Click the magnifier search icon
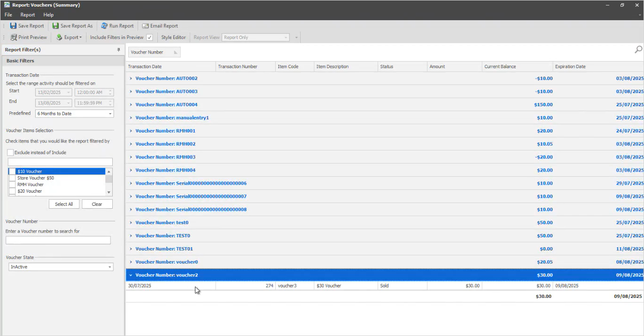Screen dimensions: 644x336 (638, 49)
